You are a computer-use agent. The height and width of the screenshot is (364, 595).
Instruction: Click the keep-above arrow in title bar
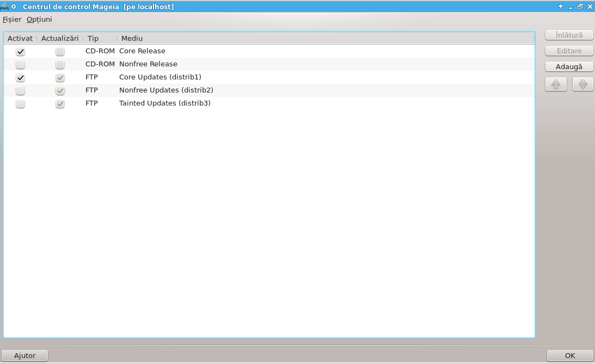point(561,7)
